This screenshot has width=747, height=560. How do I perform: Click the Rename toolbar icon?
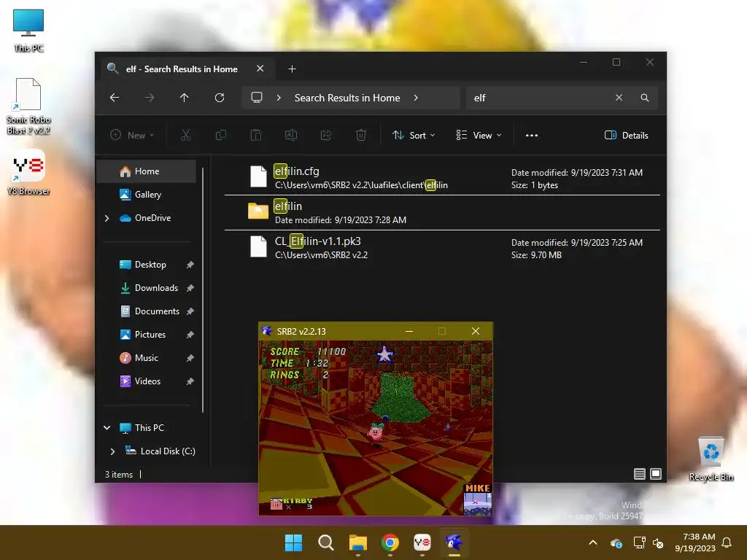click(291, 135)
